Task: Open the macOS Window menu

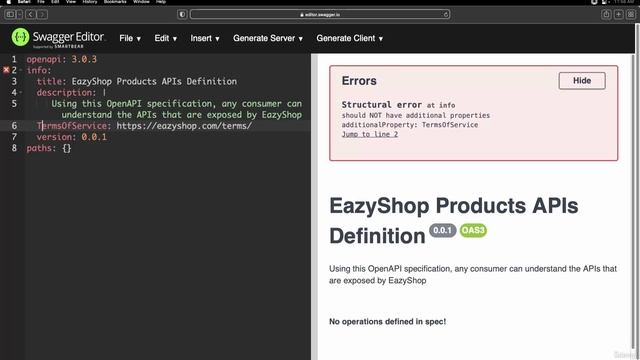Action: (141, 2)
